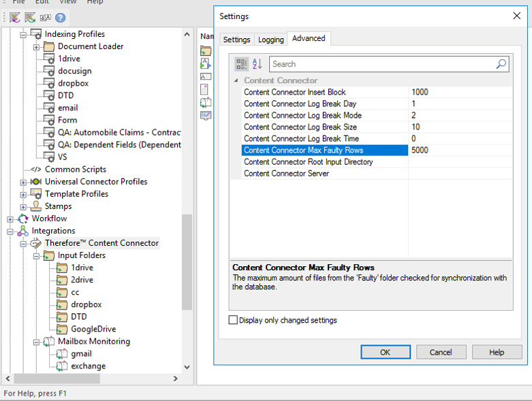Image resolution: width=532 pixels, height=401 pixels.
Task: Switch to the Logging tab
Action: pos(270,39)
